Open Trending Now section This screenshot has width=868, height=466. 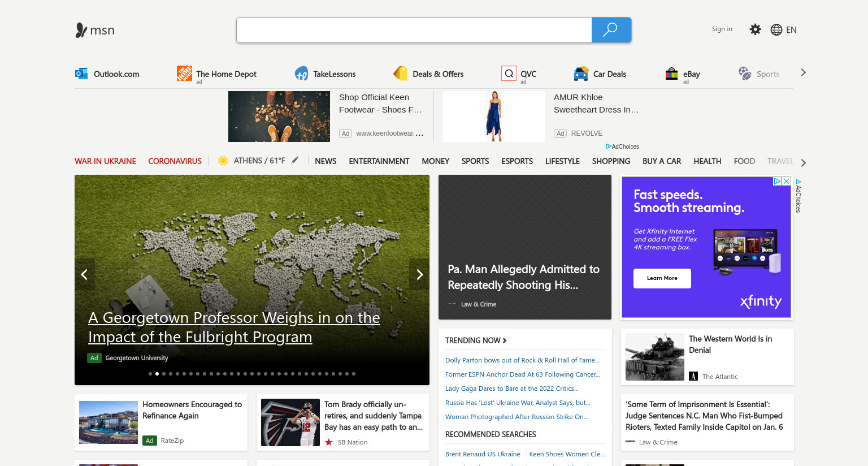tap(476, 340)
